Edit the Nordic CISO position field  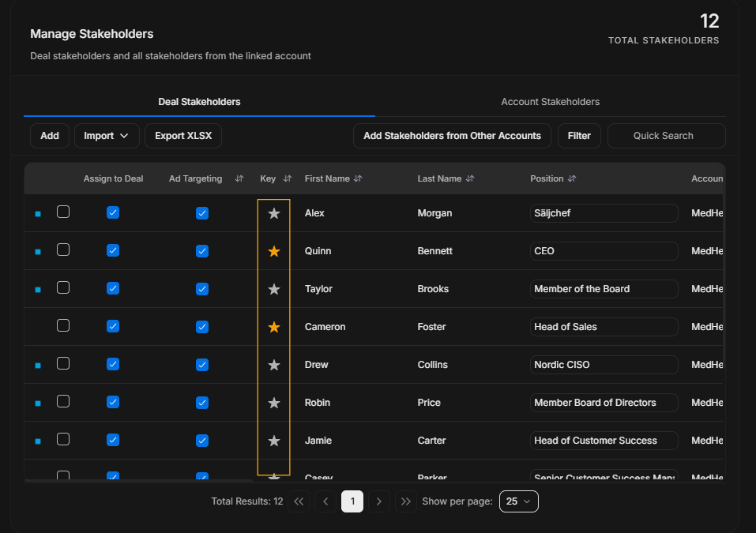click(x=604, y=365)
